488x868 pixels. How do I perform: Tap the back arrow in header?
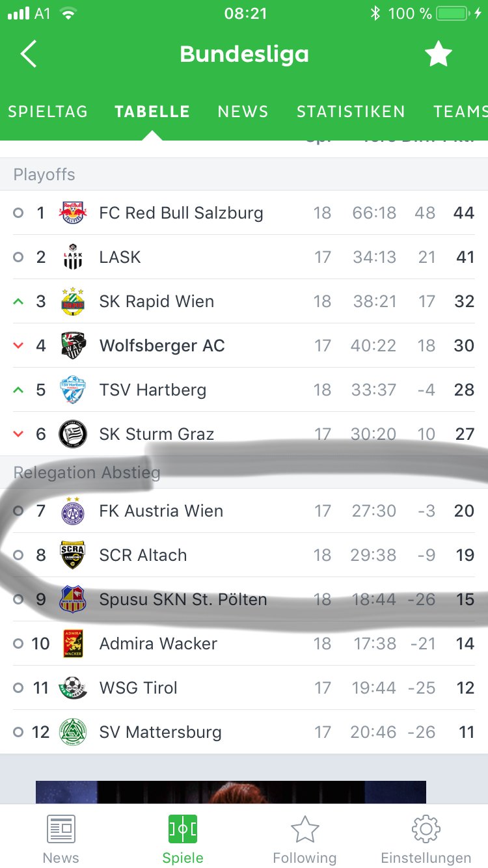click(29, 54)
